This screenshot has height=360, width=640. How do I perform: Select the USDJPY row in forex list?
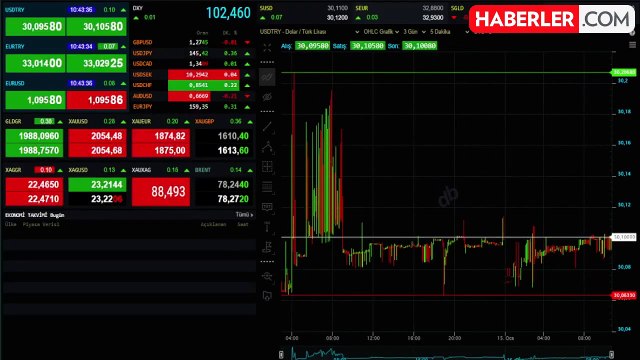point(192,53)
